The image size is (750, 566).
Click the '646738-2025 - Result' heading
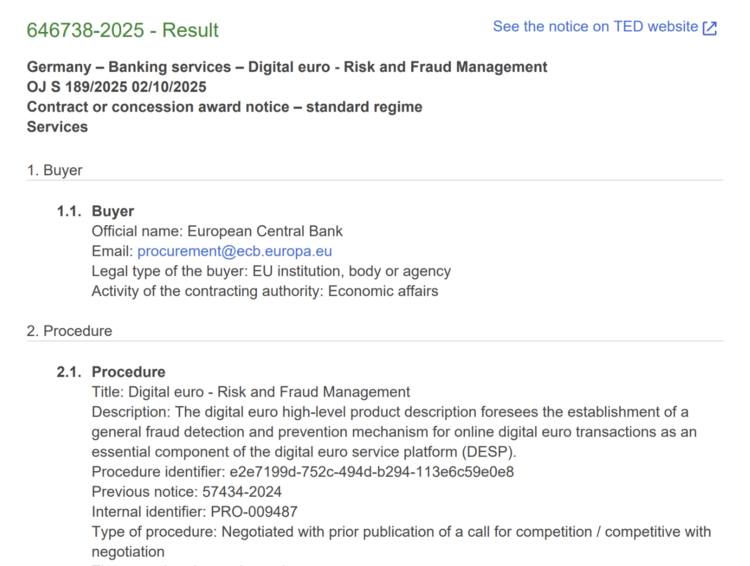122,30
